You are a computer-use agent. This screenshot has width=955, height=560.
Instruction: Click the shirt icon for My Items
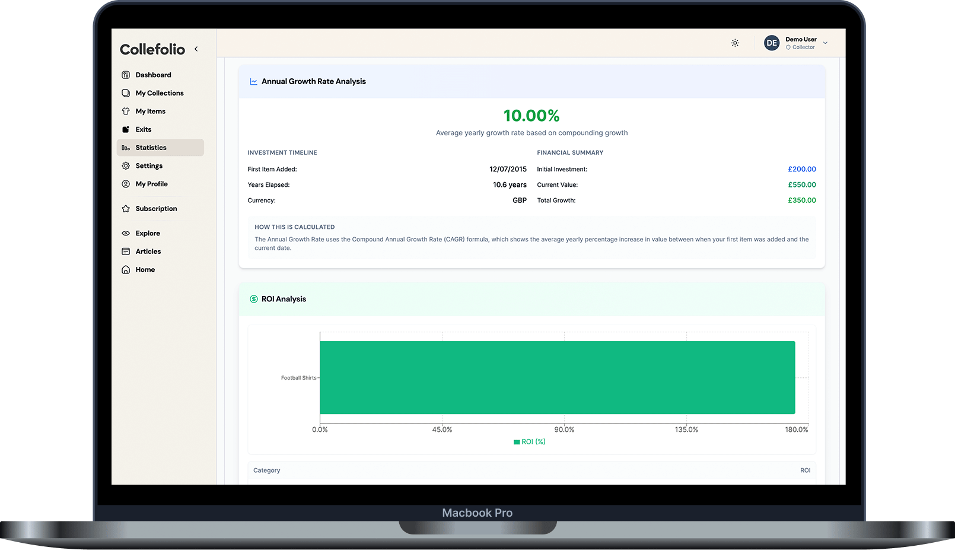tap(126, 112)
